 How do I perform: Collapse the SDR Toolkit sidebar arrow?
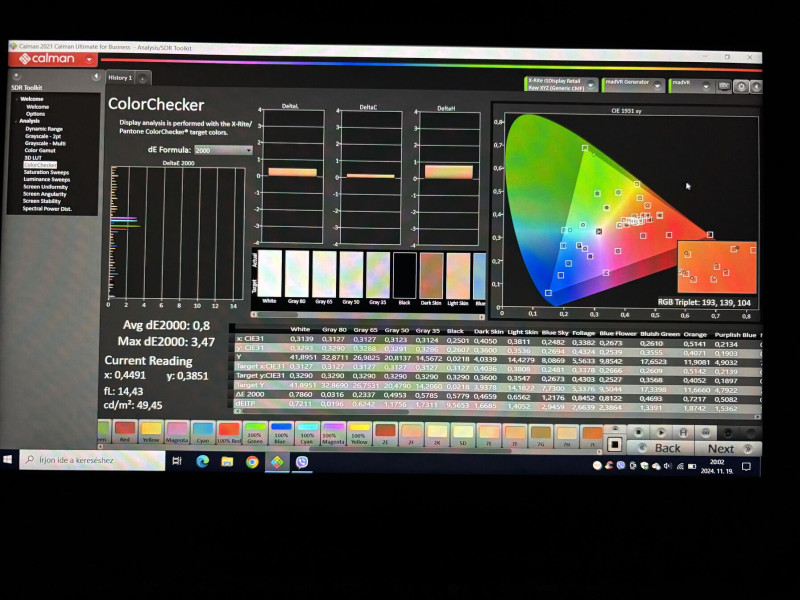pos(95,77)
